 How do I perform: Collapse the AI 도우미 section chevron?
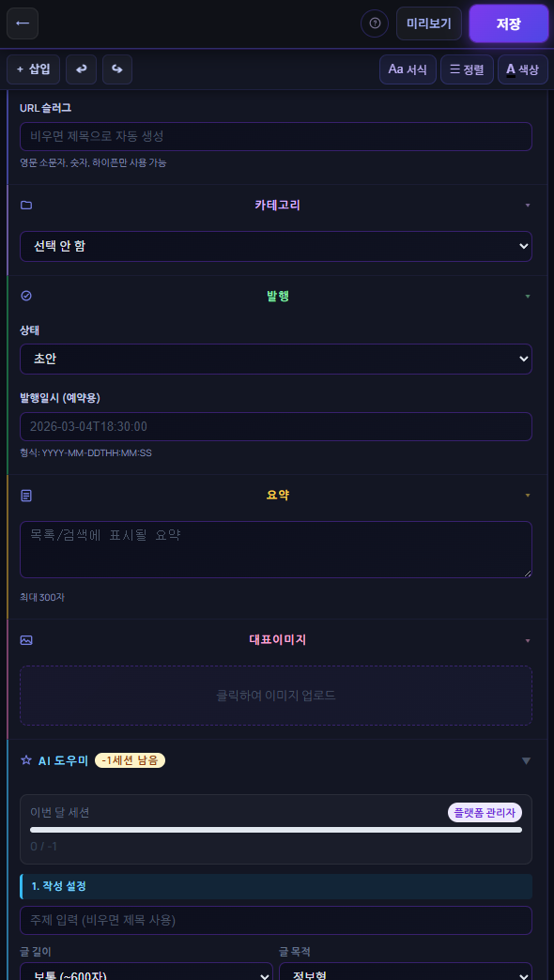coord(526,760)
